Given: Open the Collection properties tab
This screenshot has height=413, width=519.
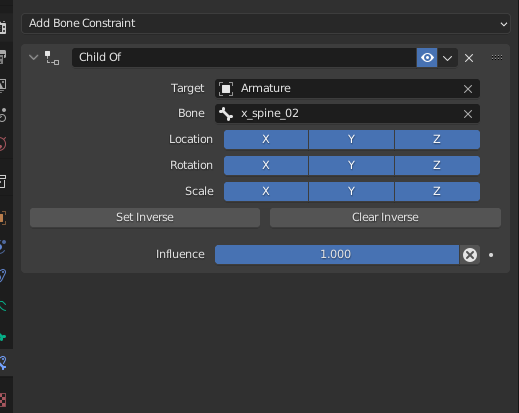Looking at the screenshot, I should [3, 182].
